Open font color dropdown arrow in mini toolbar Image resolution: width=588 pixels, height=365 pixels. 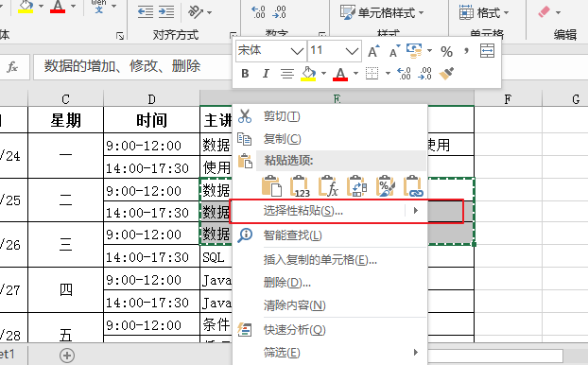355,73
